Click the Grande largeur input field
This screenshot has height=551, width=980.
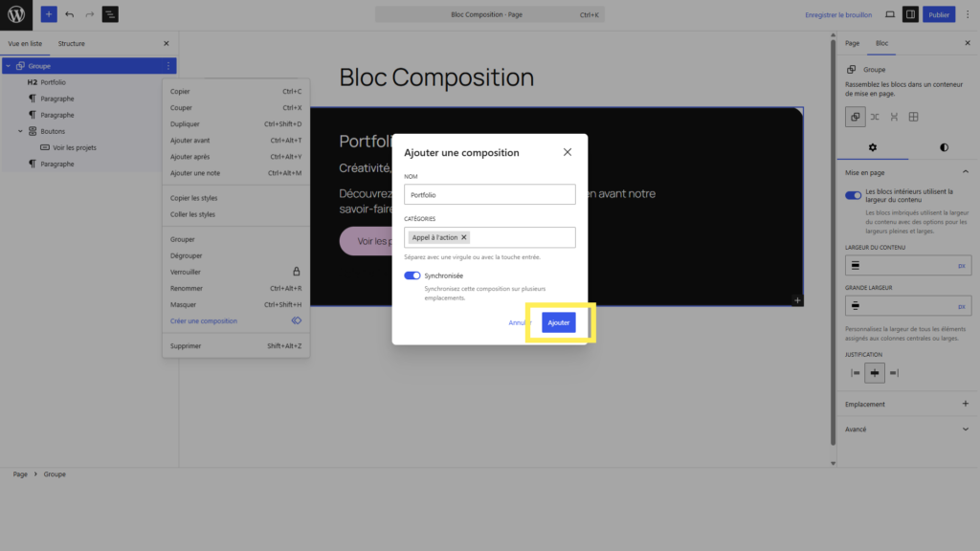click(x=907, y=306)
